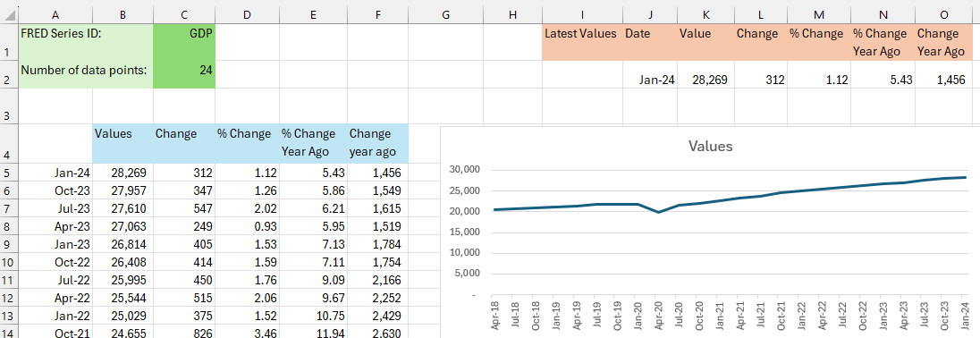Screen dimensions: 980x338
Task: Select column H header
Action: point(513,15)
